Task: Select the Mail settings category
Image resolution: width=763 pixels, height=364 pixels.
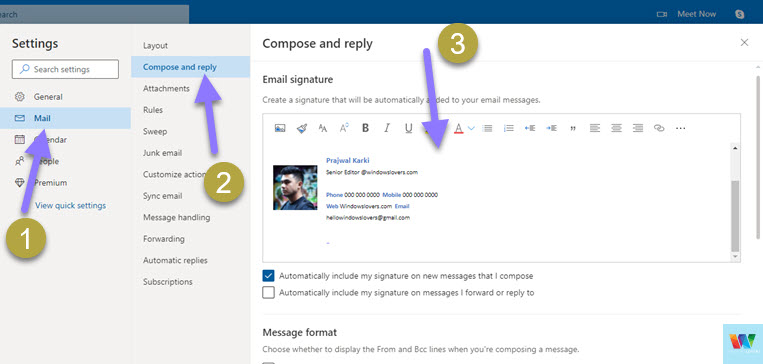Action: (65, 118)
